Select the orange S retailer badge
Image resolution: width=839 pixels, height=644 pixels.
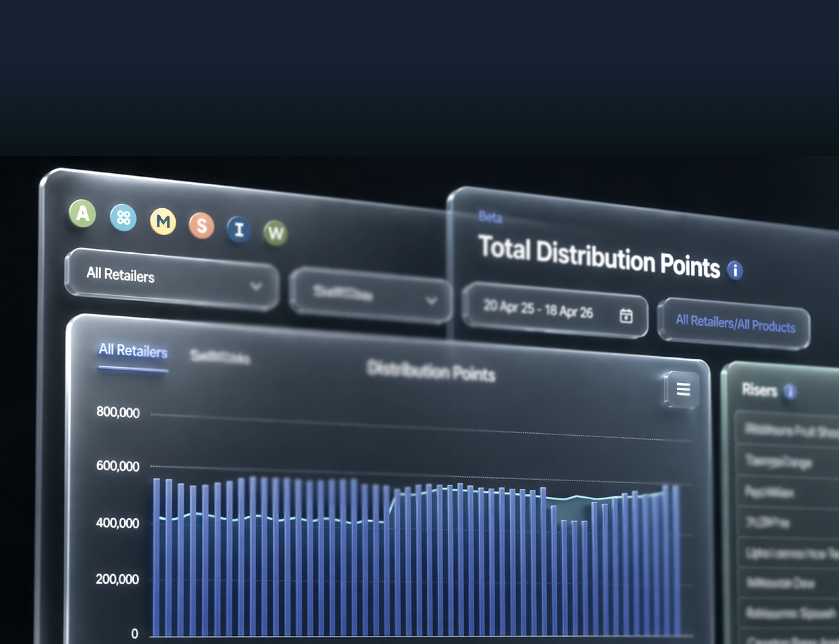[201, 226]
